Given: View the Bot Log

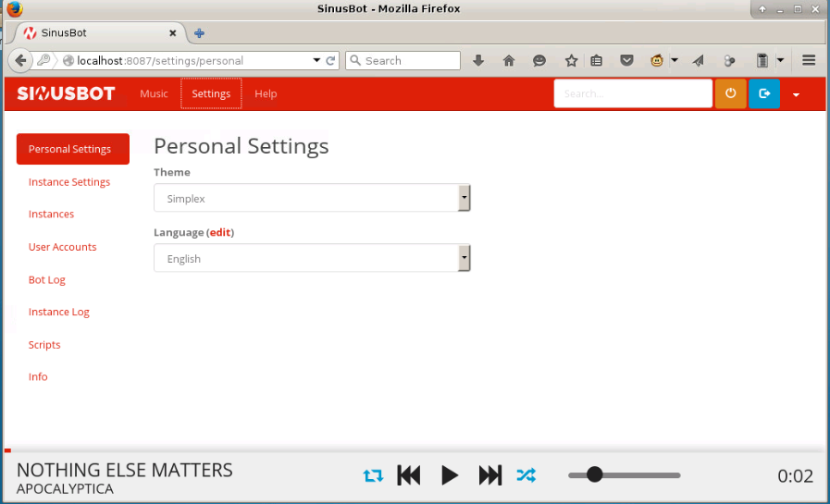Looking at the screenshot, I should click(46, 280).
